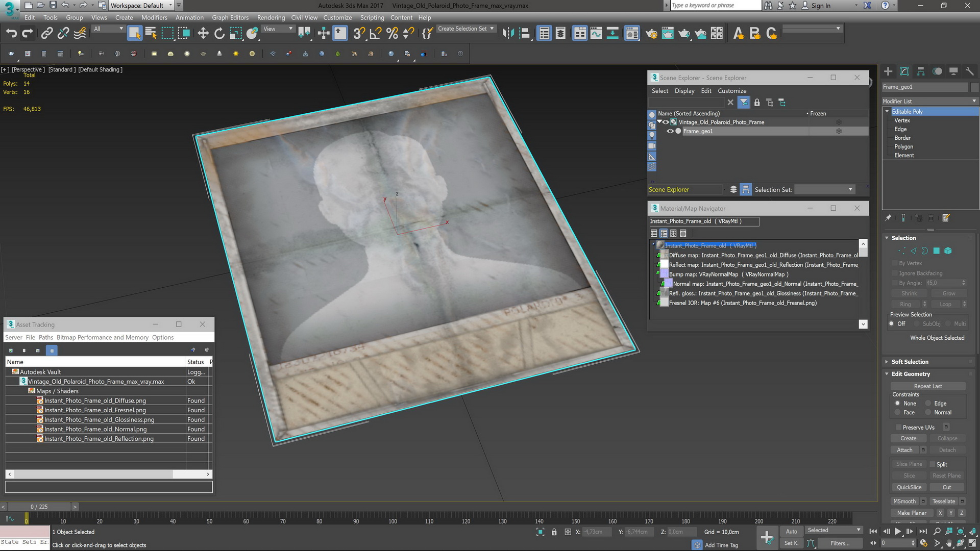
Task: Toggle the 3D Snaps icon
Action: click(359, 34)
